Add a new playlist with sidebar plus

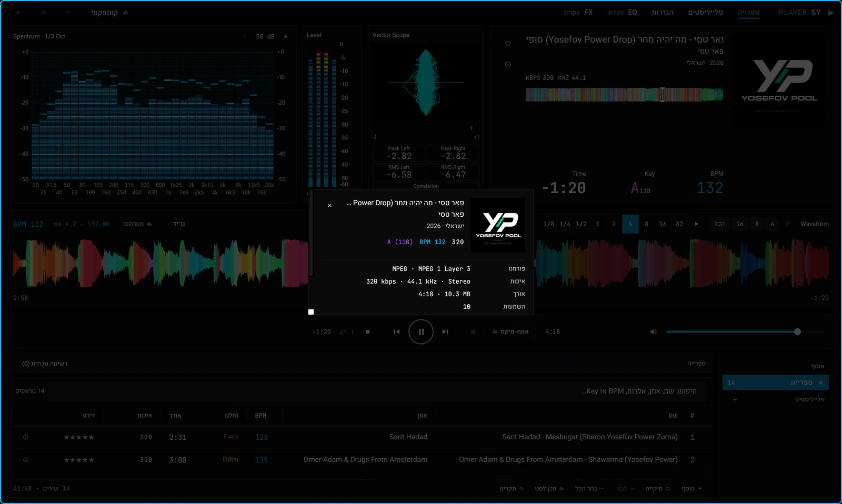click(735, 399)
